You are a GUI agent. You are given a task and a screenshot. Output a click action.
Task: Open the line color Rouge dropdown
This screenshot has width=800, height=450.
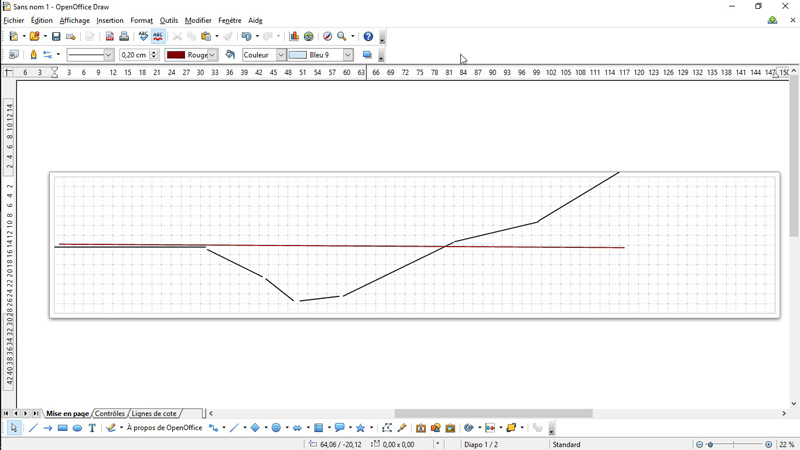(x=213, y=55)
